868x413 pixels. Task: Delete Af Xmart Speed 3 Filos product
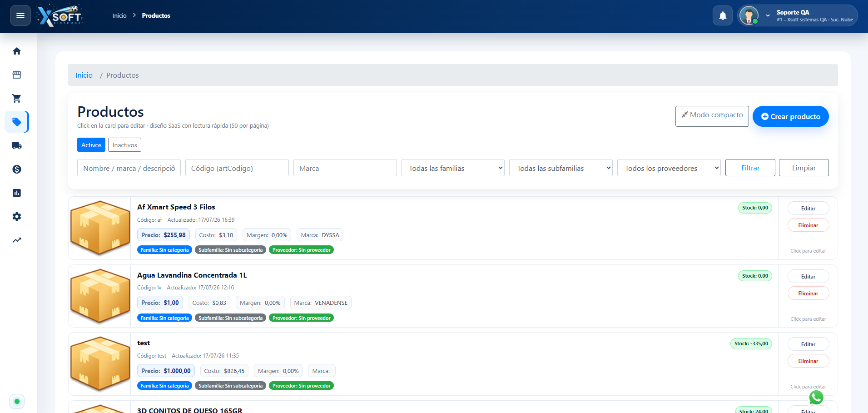pos(808,225)
